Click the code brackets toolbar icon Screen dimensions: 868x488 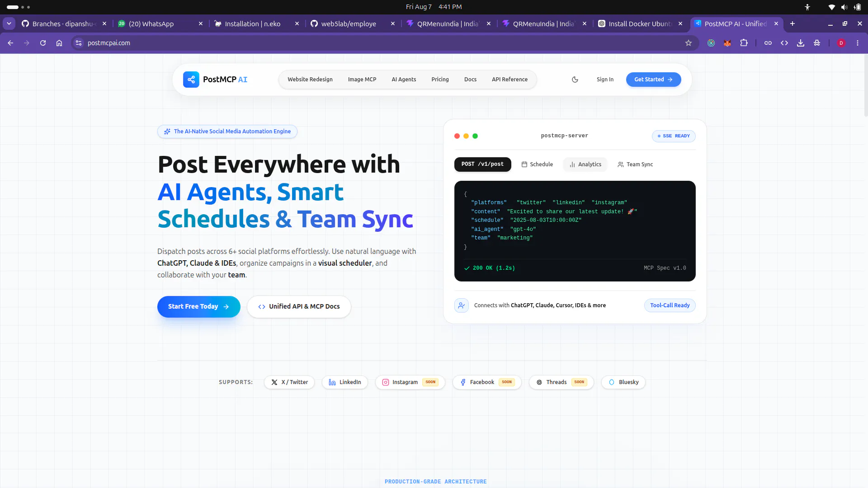click(784, 43)
